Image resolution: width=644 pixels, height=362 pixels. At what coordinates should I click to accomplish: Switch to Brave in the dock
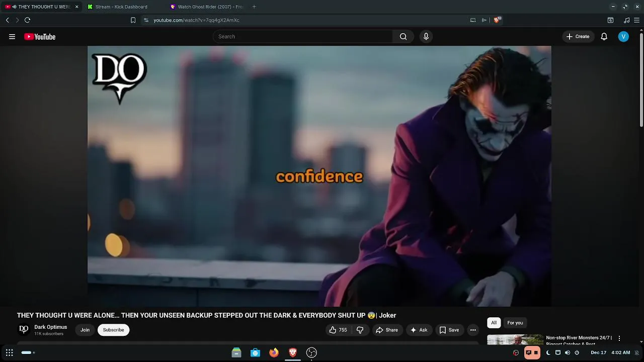tap(293, 352)
